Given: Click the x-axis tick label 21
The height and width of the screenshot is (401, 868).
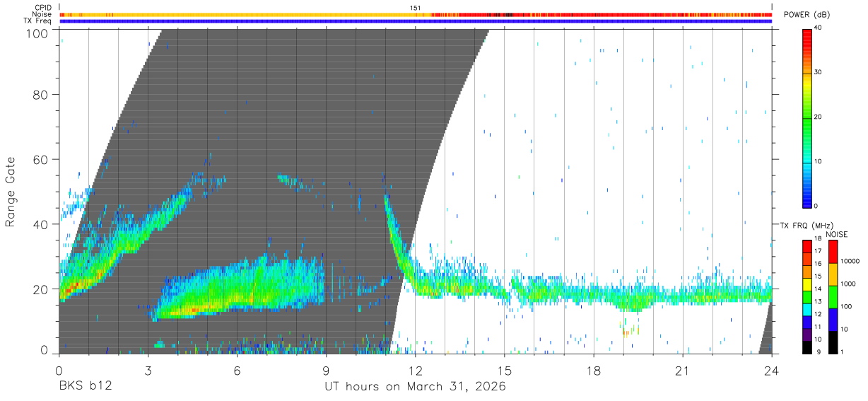Looking at the screenshot, I should [x=682, y=371].
